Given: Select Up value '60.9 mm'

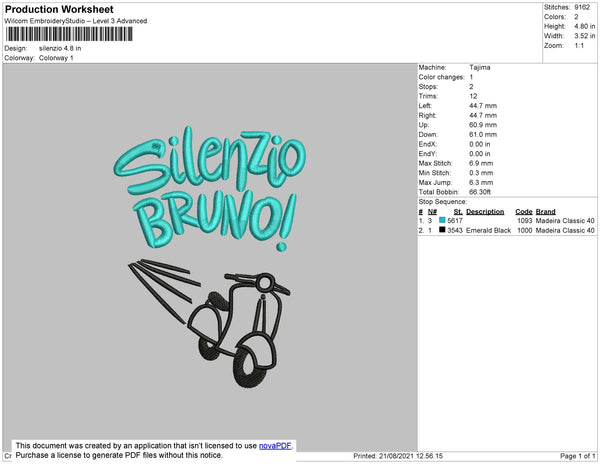Looking at the screenshot, I should [483, 125].
